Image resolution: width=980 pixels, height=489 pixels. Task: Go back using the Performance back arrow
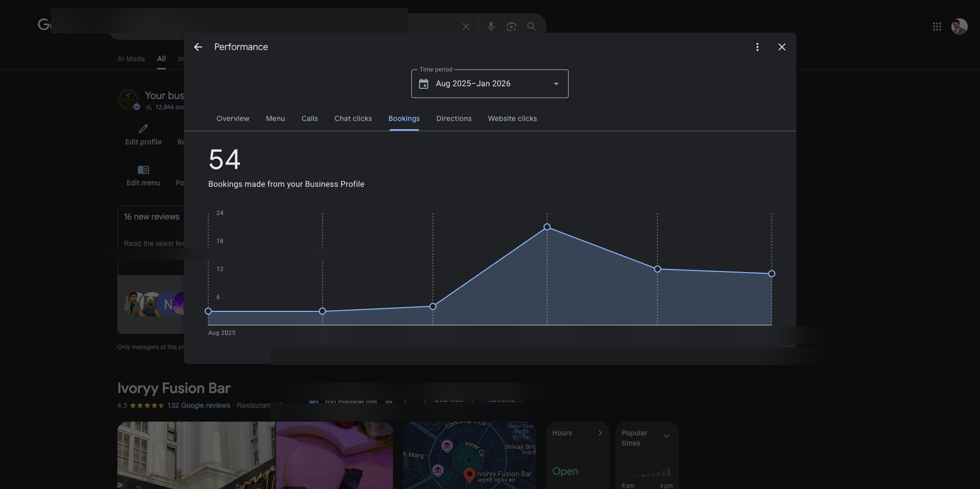click(x=198, y=47)
